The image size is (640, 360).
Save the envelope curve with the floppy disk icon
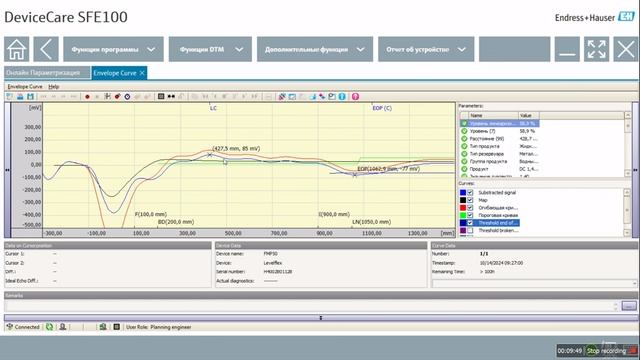(30, 97)
